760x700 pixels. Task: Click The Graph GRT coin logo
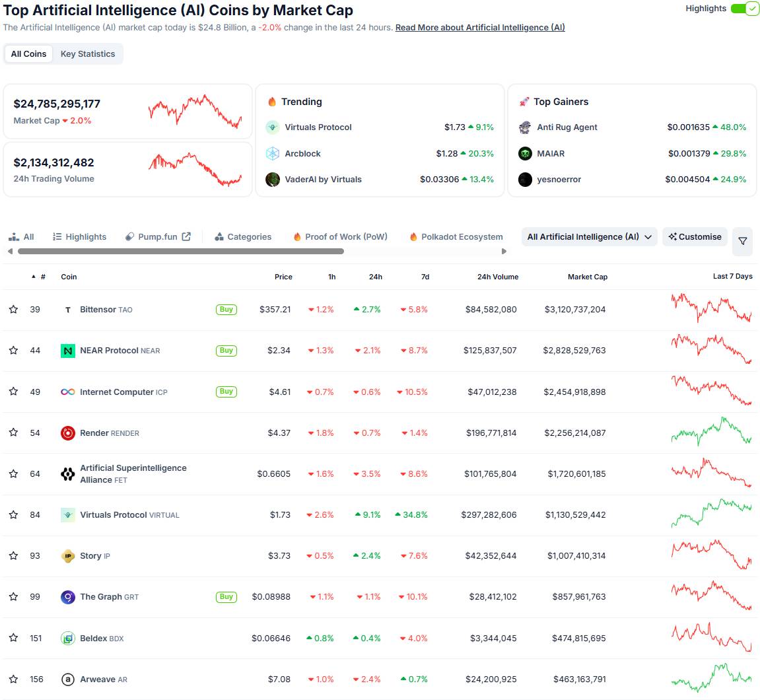pos(68,597)
